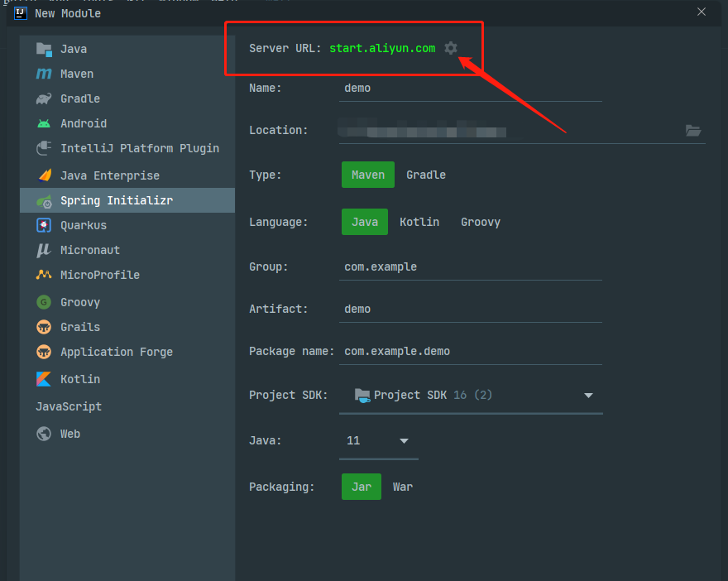Screen dimensions: 728x581
Task: Click folder icon to browse Location
Action: click(693, 130)
